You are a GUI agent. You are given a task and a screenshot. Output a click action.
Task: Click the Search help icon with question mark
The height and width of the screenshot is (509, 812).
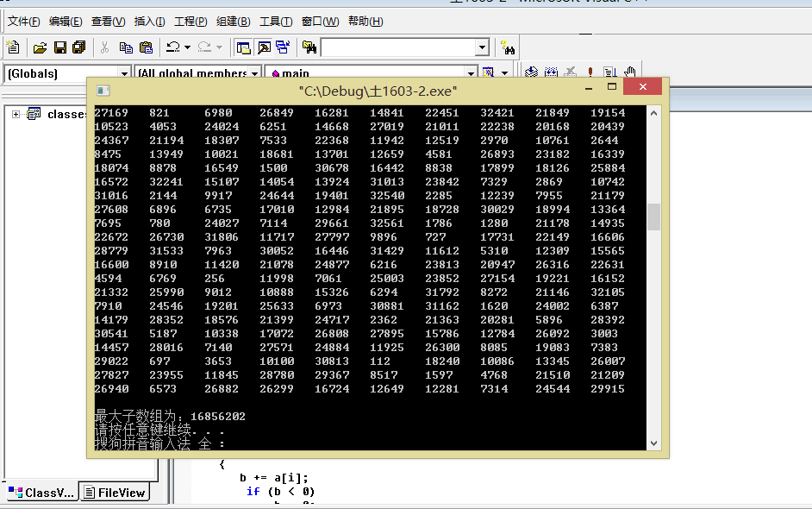click(508, 47)
